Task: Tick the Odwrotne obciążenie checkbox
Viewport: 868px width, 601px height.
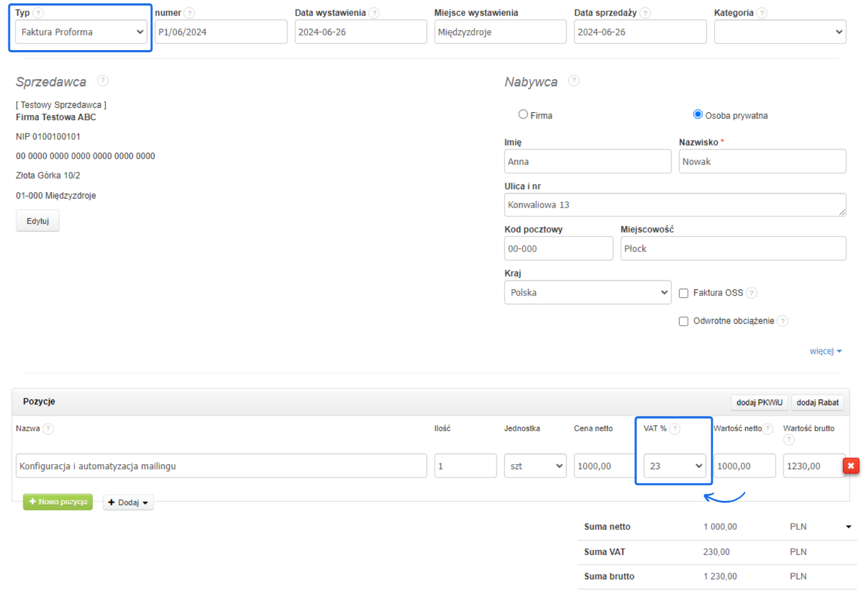Action: pyautogui.click(x=684, y=322)
